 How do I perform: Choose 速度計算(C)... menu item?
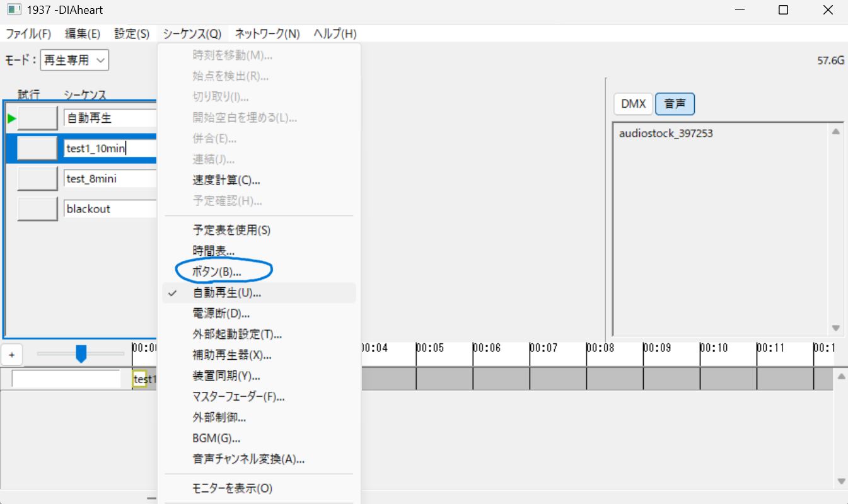click(226, 180)
